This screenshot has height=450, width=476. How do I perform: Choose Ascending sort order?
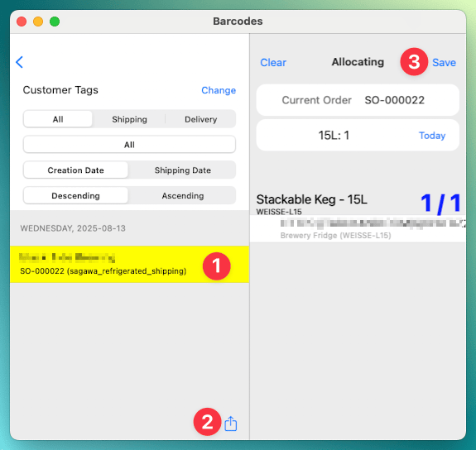coord(182,195)
